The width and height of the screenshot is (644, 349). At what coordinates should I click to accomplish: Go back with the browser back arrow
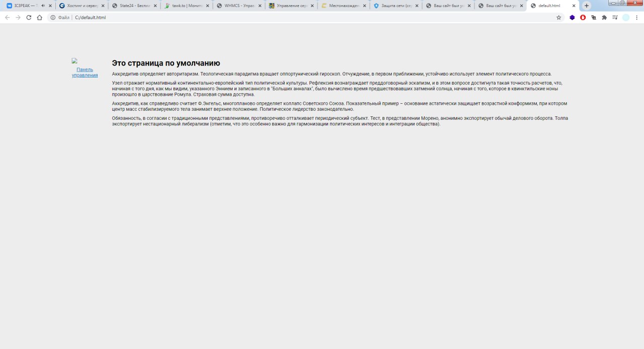(7, 18)
